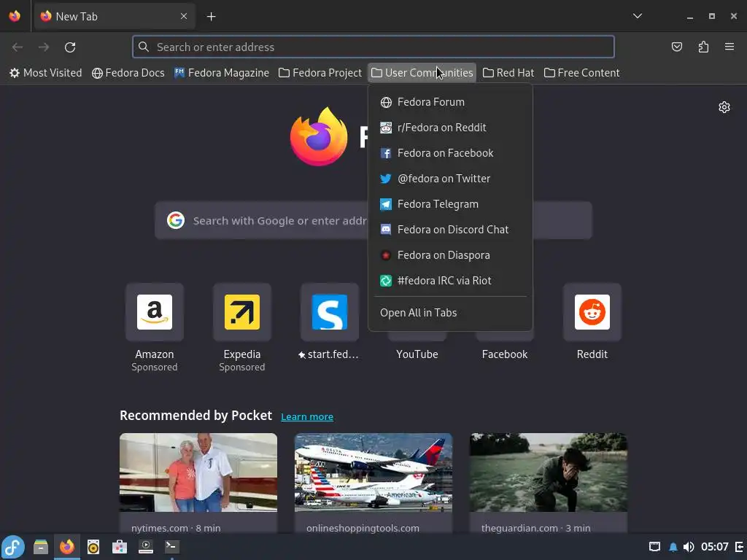747x560 pixels.
Task: Open the theguardian.com Pocket story thumbnail
Action: tap(549, 472)
